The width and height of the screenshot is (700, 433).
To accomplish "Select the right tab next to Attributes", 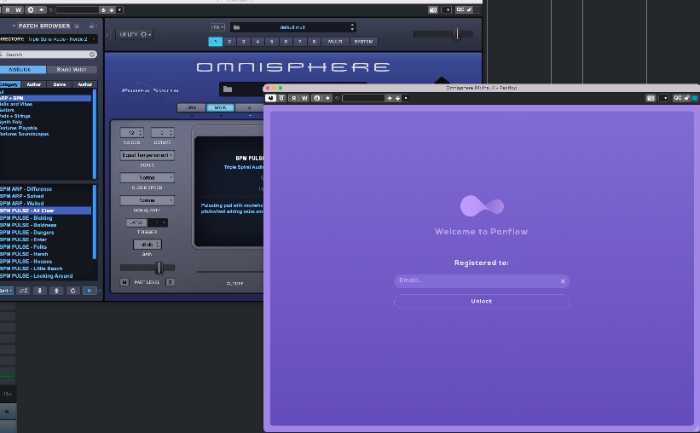I will (71, 69).
